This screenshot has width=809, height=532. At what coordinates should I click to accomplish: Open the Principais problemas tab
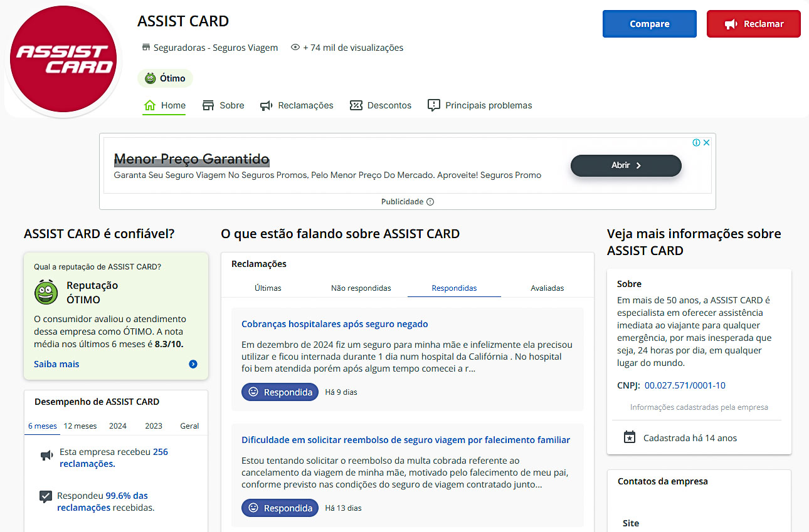pos(480,105)
